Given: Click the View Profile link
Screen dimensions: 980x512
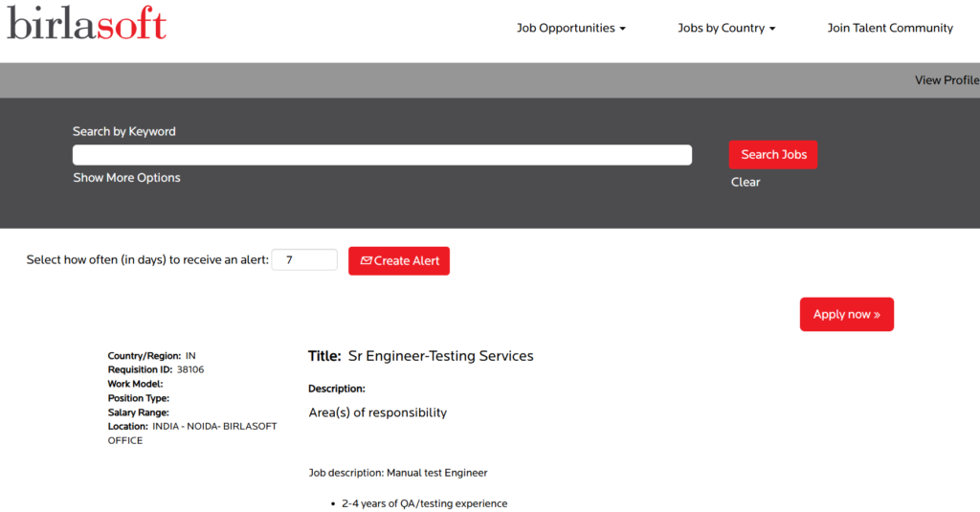Looking at the screenshot, I should coord(947,80).
